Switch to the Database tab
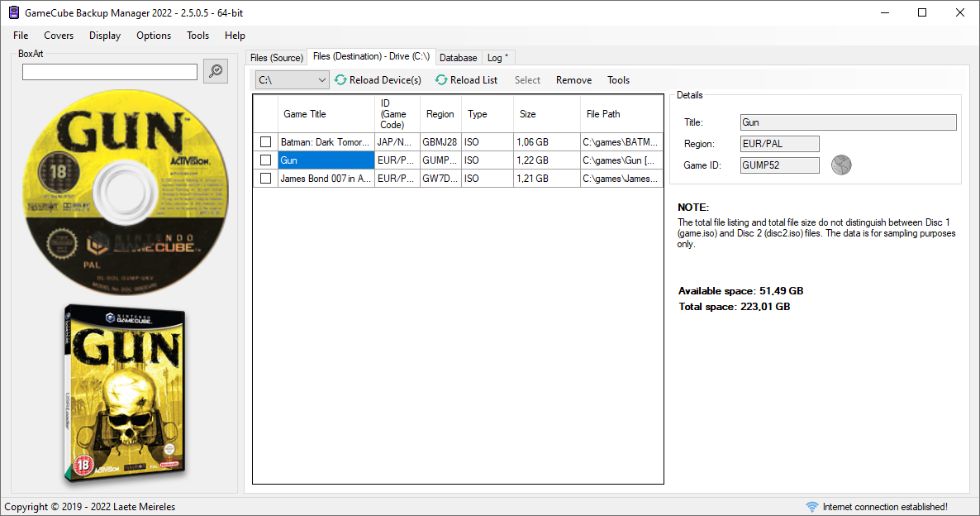This screenshot has height=516, width=980. coord(458,58)
